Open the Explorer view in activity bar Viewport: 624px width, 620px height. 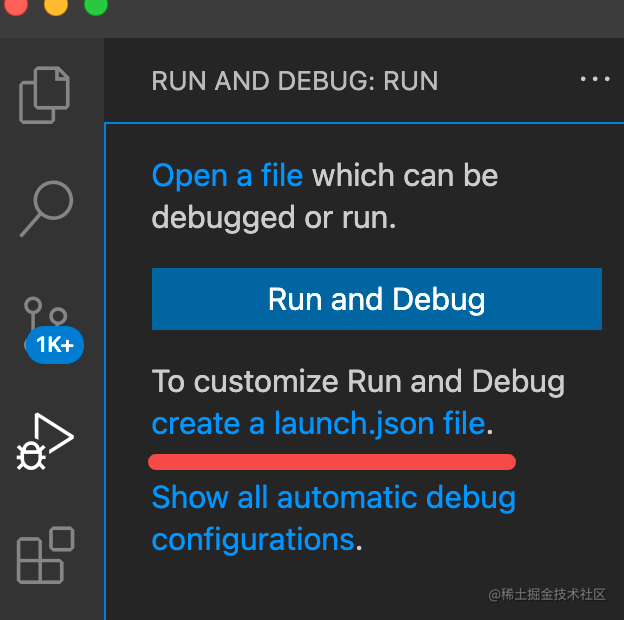47,94
